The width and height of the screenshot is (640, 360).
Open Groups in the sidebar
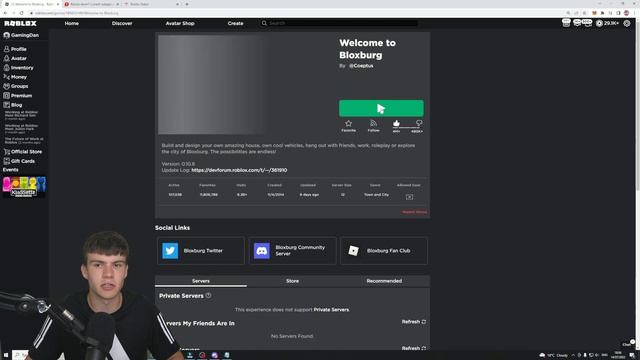click(16, 86)
